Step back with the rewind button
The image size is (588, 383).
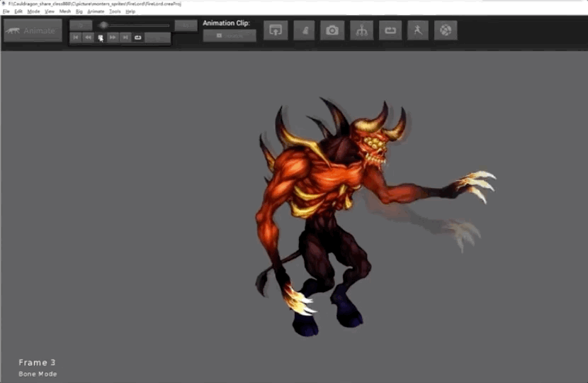tap(88, 38)
